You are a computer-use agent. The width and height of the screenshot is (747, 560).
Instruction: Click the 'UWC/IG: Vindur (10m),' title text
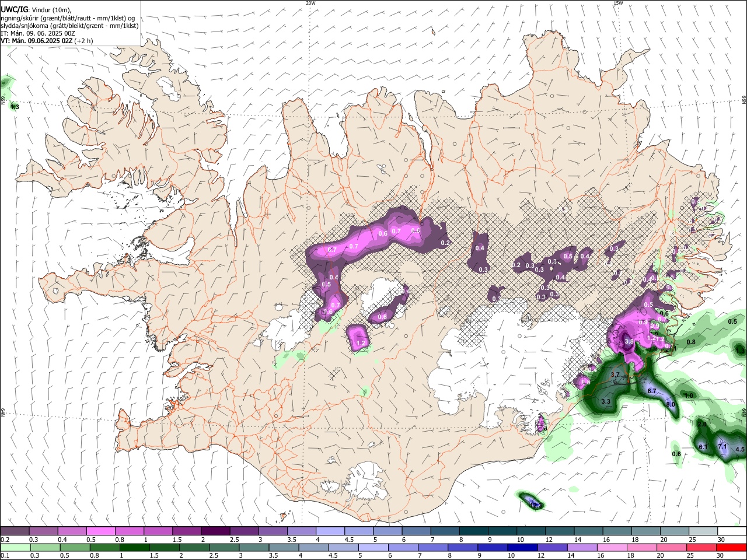[x=36, y=10]
